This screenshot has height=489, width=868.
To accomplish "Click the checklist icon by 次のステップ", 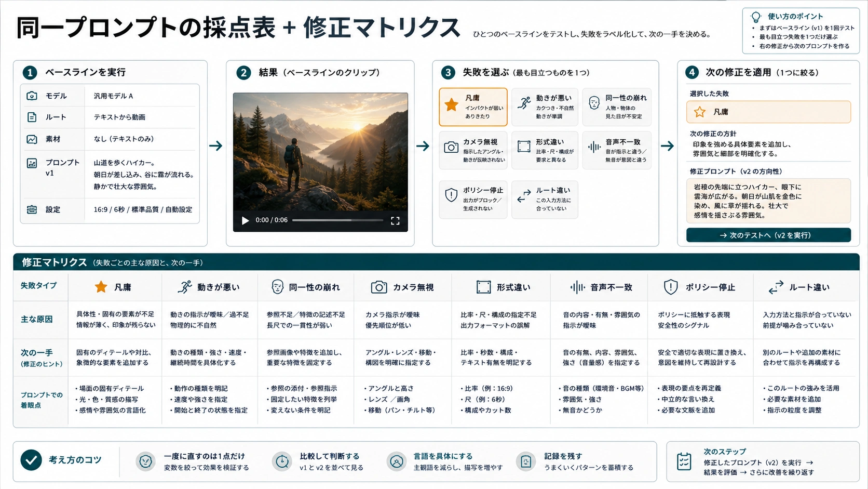I will [684, 461].
